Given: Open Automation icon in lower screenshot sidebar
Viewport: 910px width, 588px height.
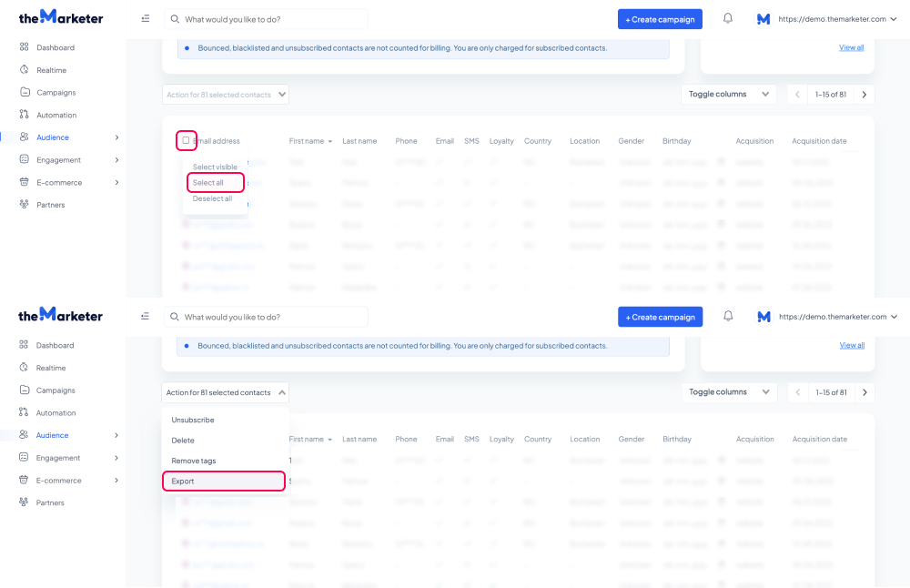Looking at the screenshot, I should (x=24, y=412).
